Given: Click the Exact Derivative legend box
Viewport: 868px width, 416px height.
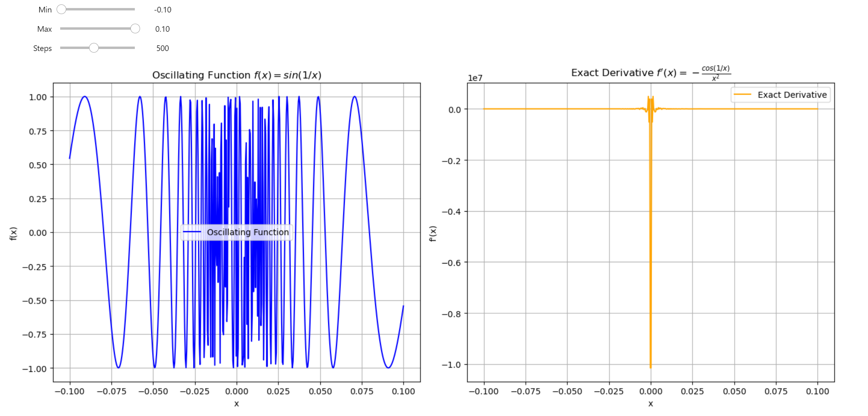Looking at the screenshot, I should click(x=780, y=95).
